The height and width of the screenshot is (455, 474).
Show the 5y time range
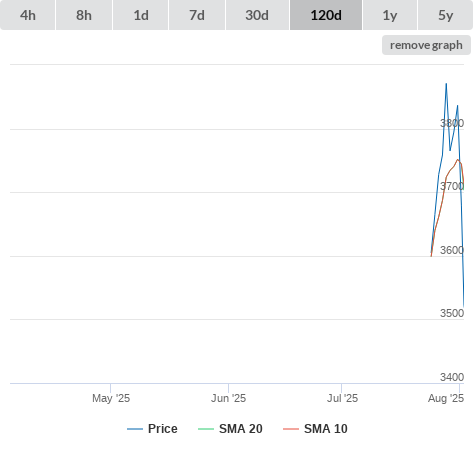[x=446, y=15]
